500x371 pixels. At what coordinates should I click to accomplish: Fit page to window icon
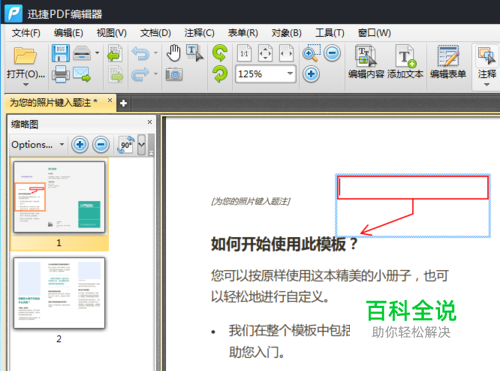(265, 53)
